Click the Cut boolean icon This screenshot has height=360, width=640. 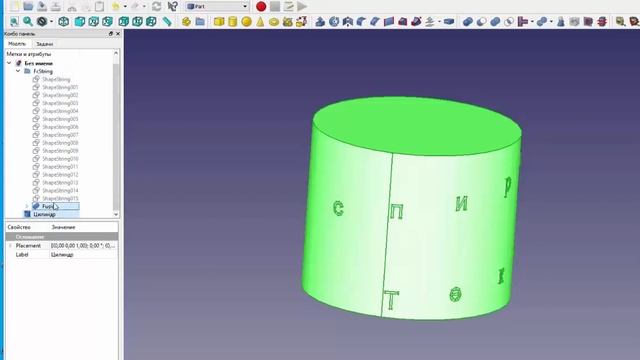tap(481, 21)
